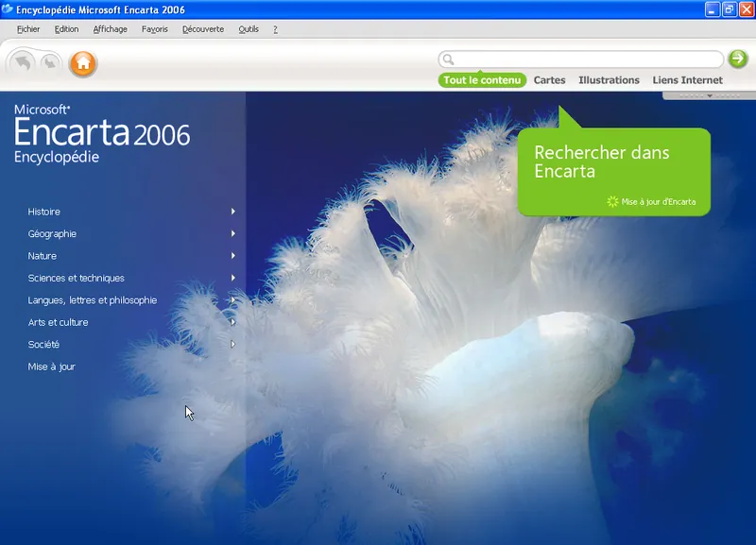The width and height of the screenshot is (756, 545).
Task: Open the Edition menu
Action: [66, 29]
